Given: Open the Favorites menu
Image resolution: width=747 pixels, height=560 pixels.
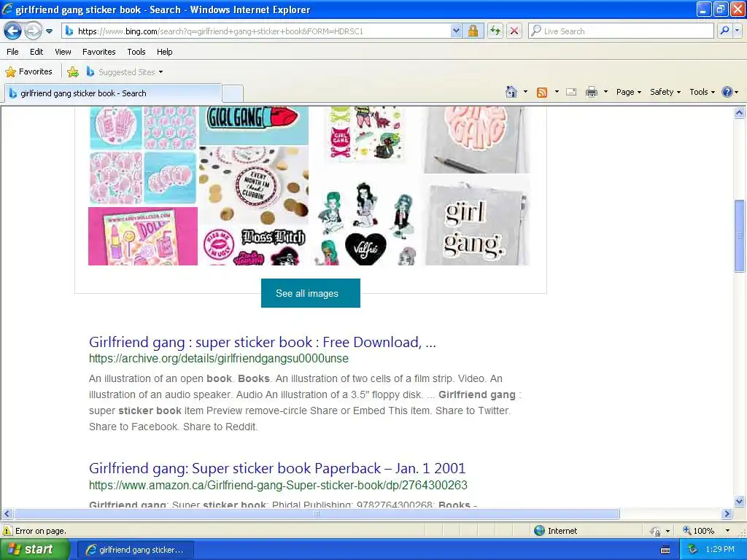Looking at the screenshot, I should click(x=98, y=52).
